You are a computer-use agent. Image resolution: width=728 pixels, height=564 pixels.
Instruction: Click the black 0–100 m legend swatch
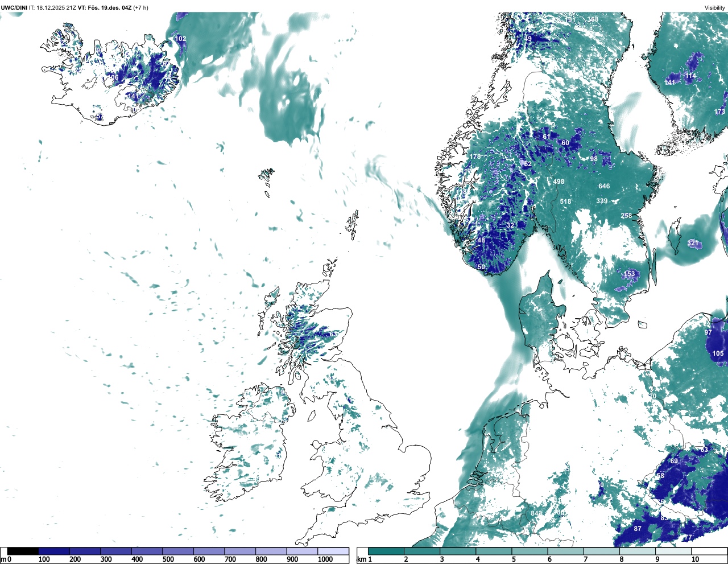pos(23,551)
